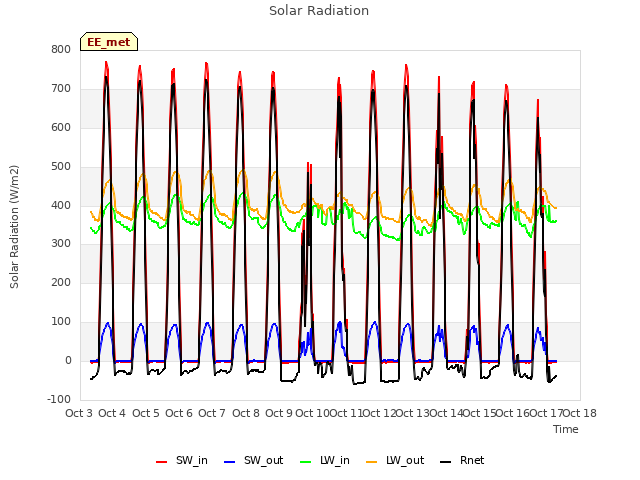Click the 800 y-axis tick label
Screen dimensions: 640x480
coord(61,49)
